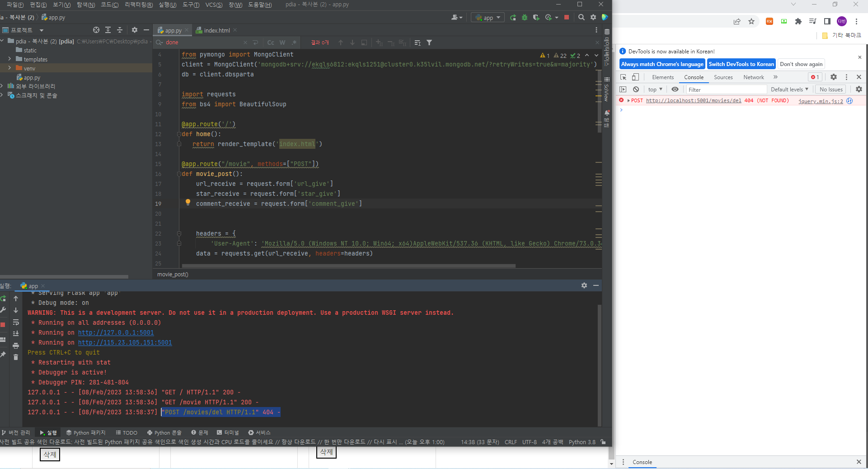868x469 pixels.
Task: Bookmark this page star icon in Chrome
Action: tap(751, 21)
